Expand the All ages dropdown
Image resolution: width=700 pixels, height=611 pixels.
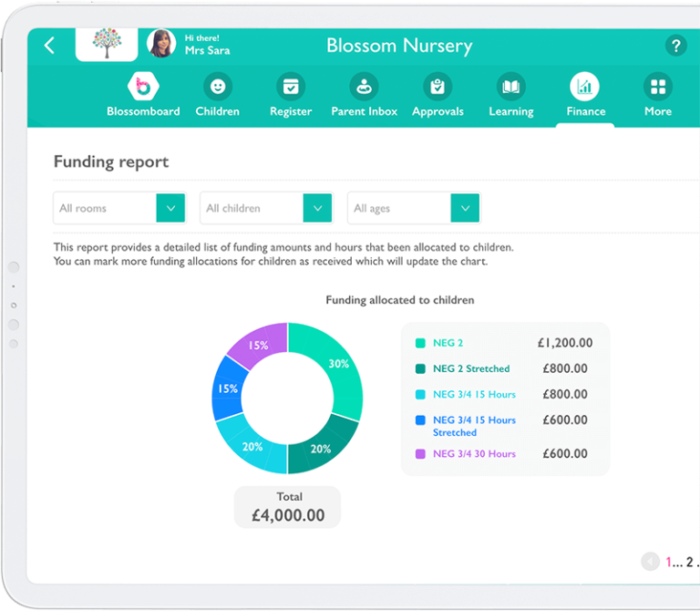pyautogui.click(x=465, y=208)
